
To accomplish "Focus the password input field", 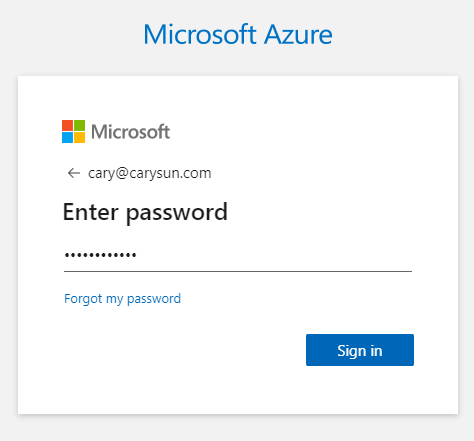I will click(238, 256).
